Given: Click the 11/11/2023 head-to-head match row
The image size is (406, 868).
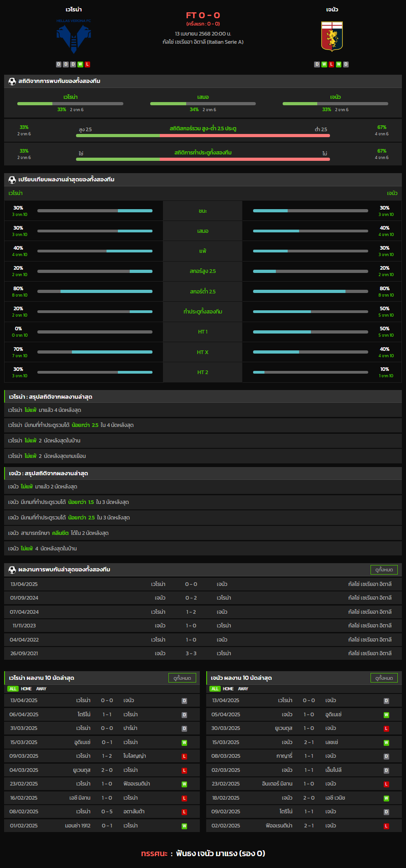Looking at the screenshot, I should 203,626.
